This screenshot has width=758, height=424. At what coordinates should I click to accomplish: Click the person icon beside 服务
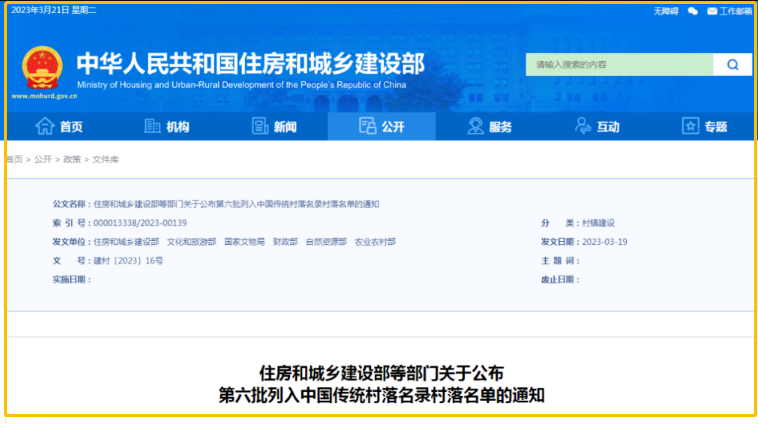[475, 126]
